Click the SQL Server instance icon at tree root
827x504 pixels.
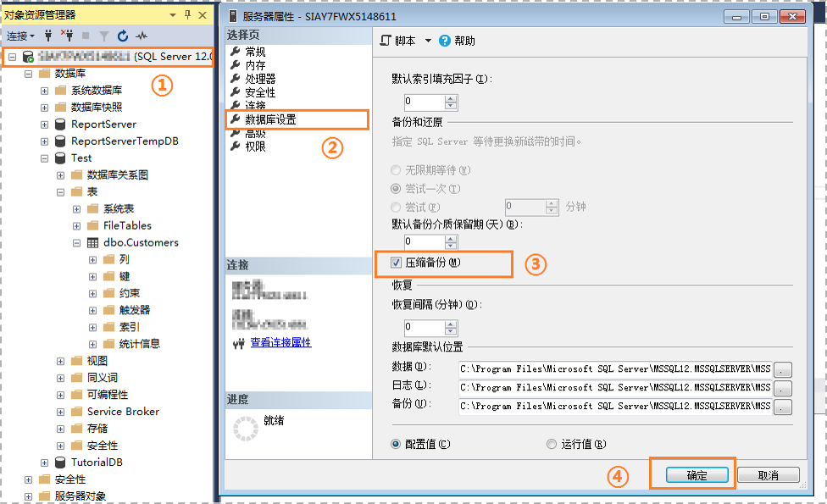pyautogui.click(x=28, y=57)
